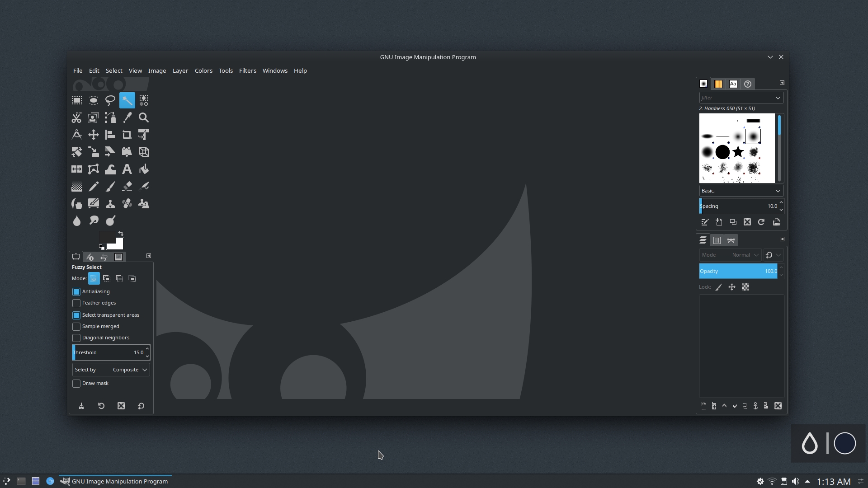Refresh brushes list button
The width and height of the screenshot is (868, 488).
761,222
